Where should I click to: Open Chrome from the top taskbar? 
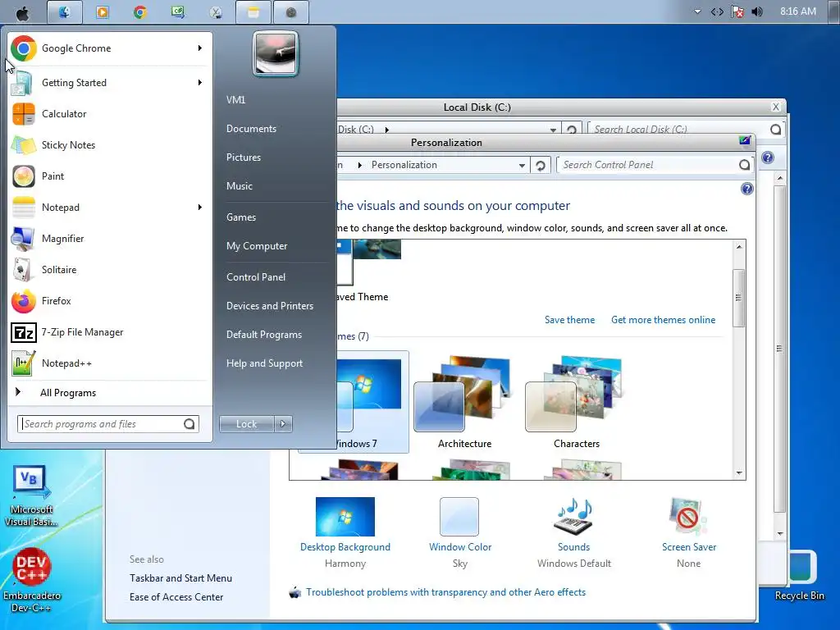(140, 12)
